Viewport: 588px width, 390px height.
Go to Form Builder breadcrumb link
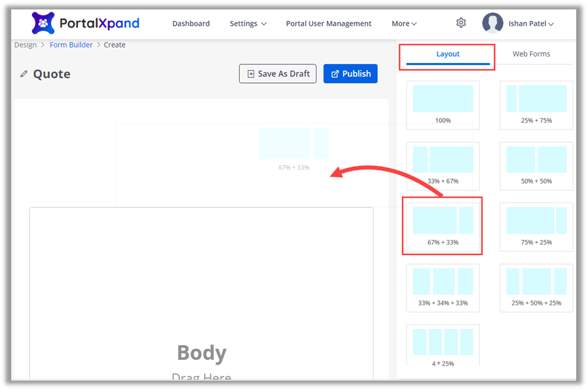[71, 45]
